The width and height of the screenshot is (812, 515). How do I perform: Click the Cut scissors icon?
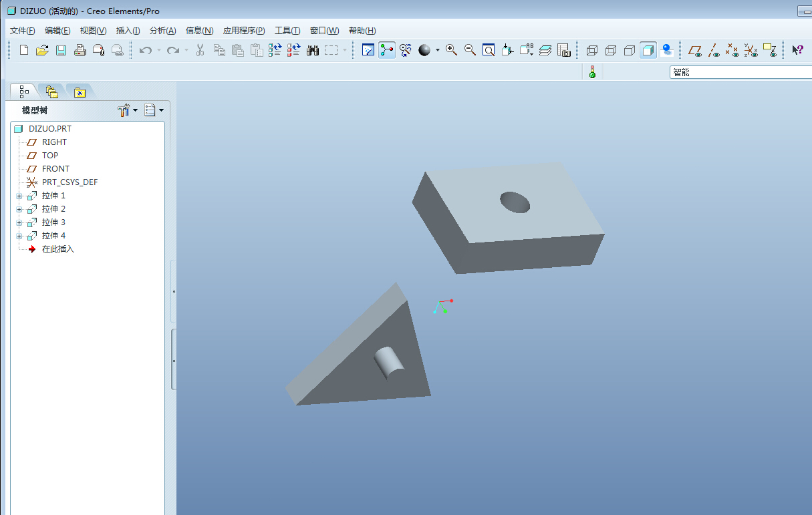pyautogui.click(x=200, y=50)
